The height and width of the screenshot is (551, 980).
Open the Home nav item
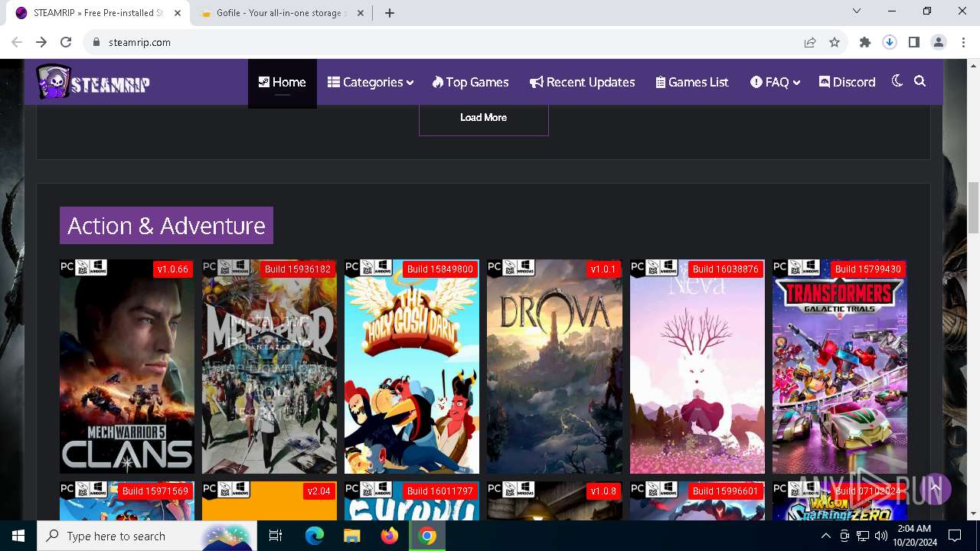click(282, 82)
